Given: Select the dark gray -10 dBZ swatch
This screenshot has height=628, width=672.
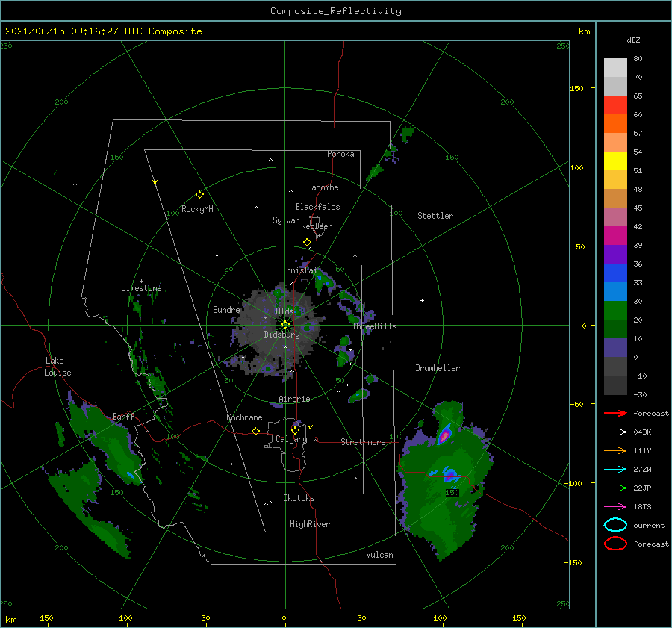Looking at the screenshot, I should click(x=615, y=385).
